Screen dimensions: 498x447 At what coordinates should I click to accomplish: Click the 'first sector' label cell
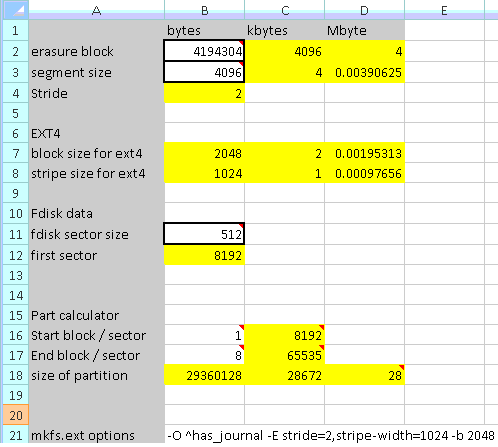(96, 255)
